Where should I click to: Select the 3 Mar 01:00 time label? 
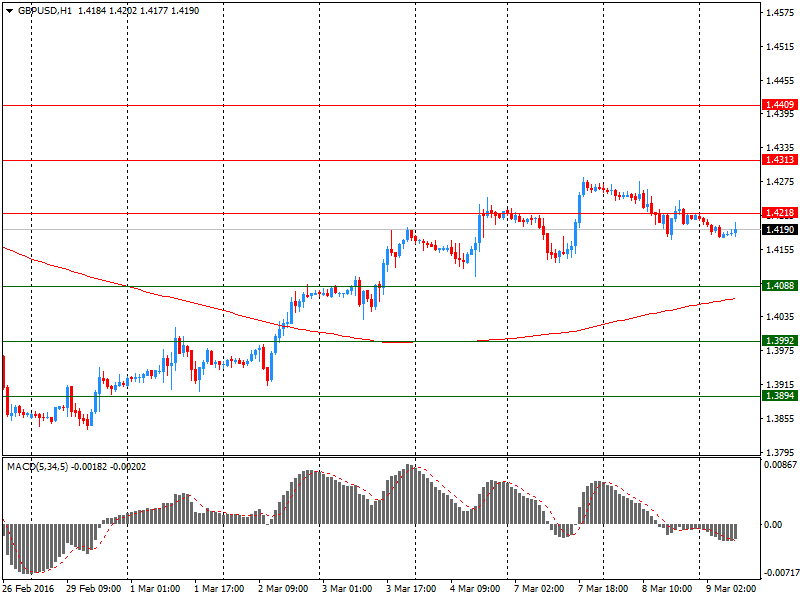pos(347,589)
